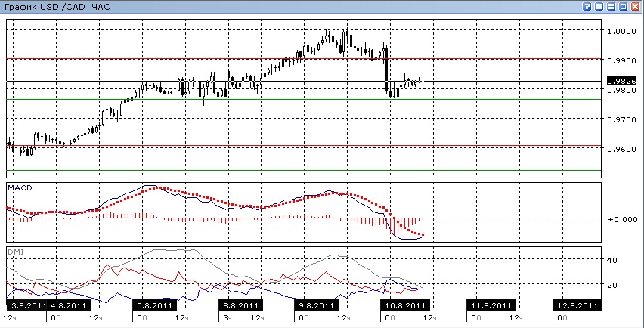Click the 0.9600 price axis label
Image resolution: width=644 pixels, height=328 pixels.
point(622,149)
